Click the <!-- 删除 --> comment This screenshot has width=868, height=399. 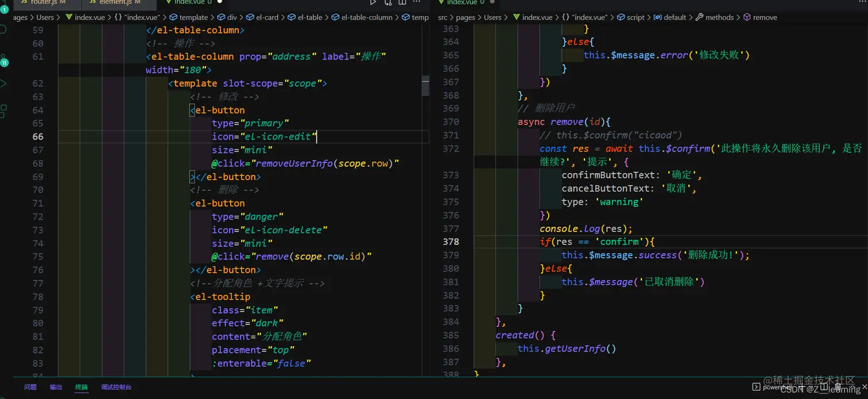coord(224,189)
